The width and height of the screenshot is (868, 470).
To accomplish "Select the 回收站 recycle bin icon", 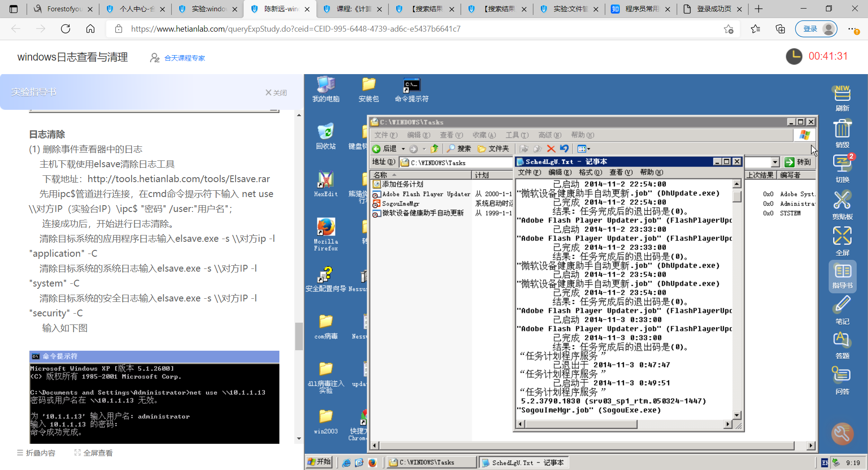I will point(325,136).
